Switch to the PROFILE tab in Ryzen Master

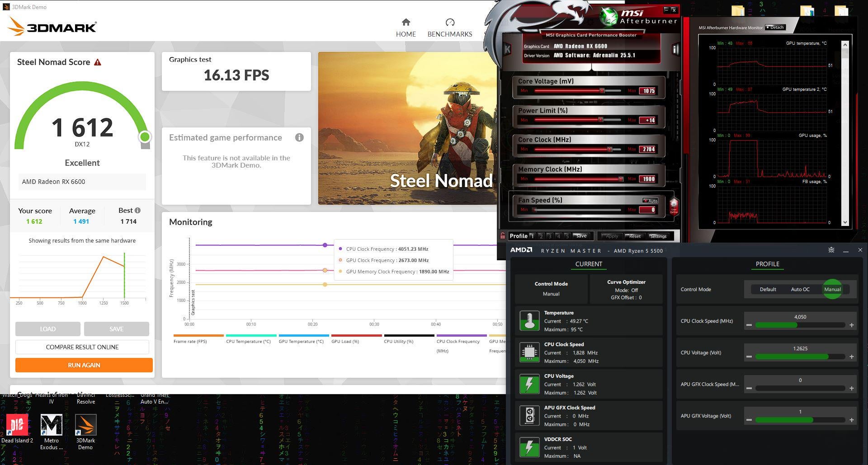[768, 264]
